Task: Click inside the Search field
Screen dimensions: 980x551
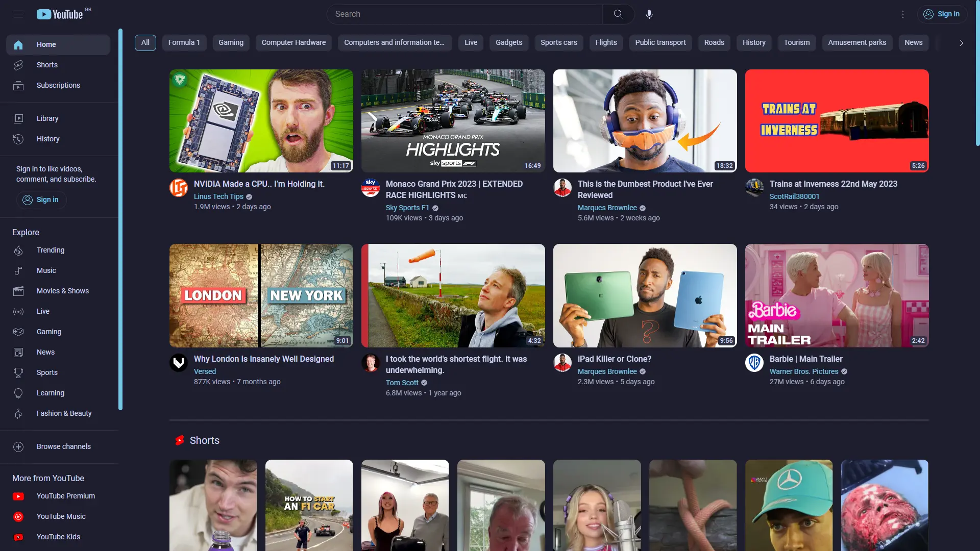Action: (464, 14)
